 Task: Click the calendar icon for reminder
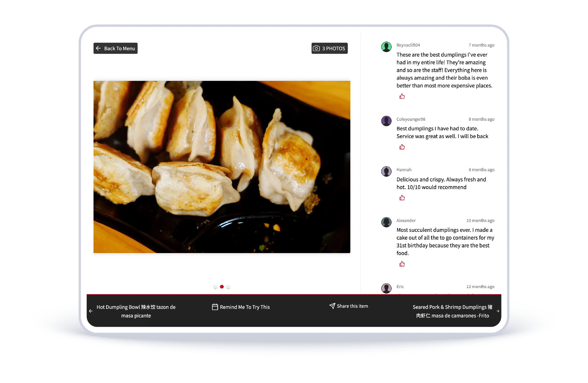pos(215,307)
